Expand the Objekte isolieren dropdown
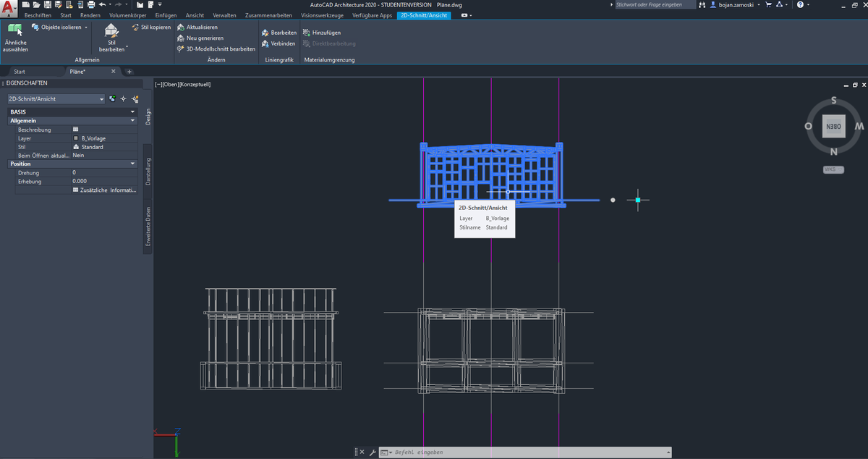The image size is (868, 459). (x=86, y=27)
